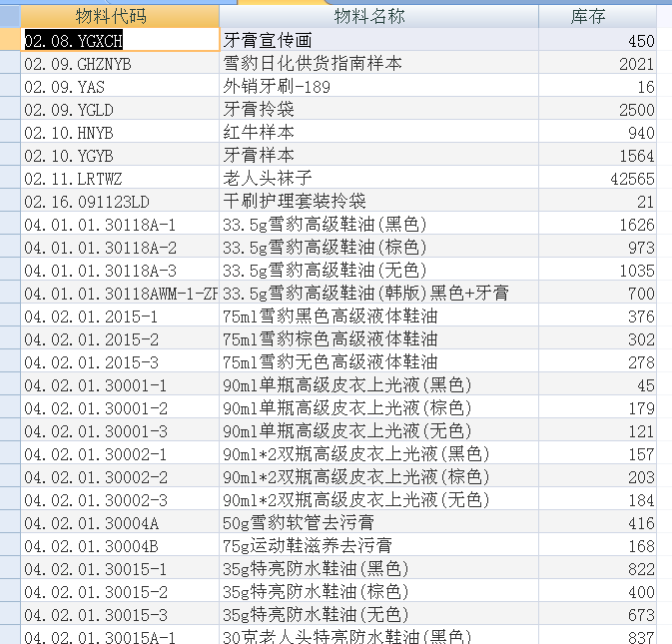This screenshot has height=644, width=672.
Task: Select 75ml雪豹黑色高级液体鞋油 cell
Action: click(x=378, y=317)
